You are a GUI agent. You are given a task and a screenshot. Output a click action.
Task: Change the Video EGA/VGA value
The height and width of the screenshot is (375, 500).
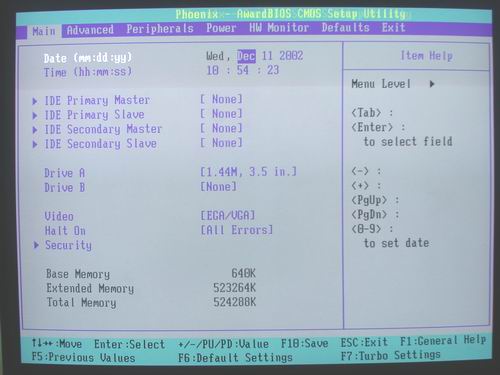pos(228,216)
